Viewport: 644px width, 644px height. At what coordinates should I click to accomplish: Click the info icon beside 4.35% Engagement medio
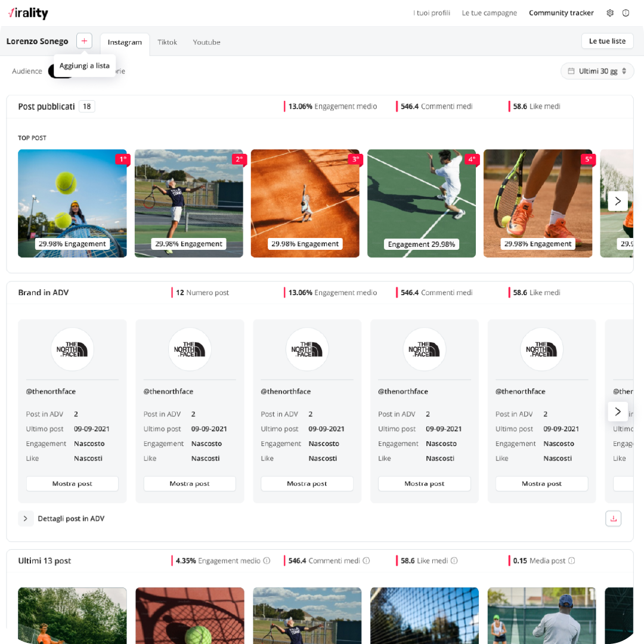(x=267, y=561)
